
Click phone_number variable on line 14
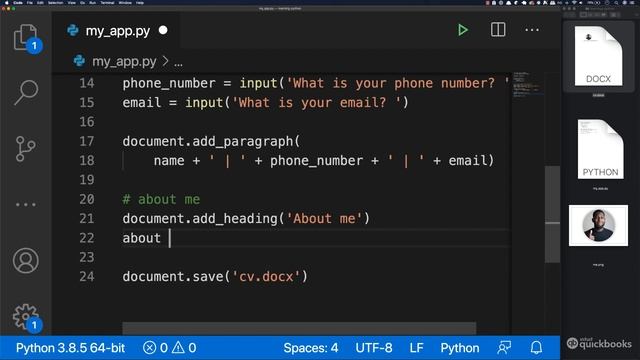click(169, 83)
